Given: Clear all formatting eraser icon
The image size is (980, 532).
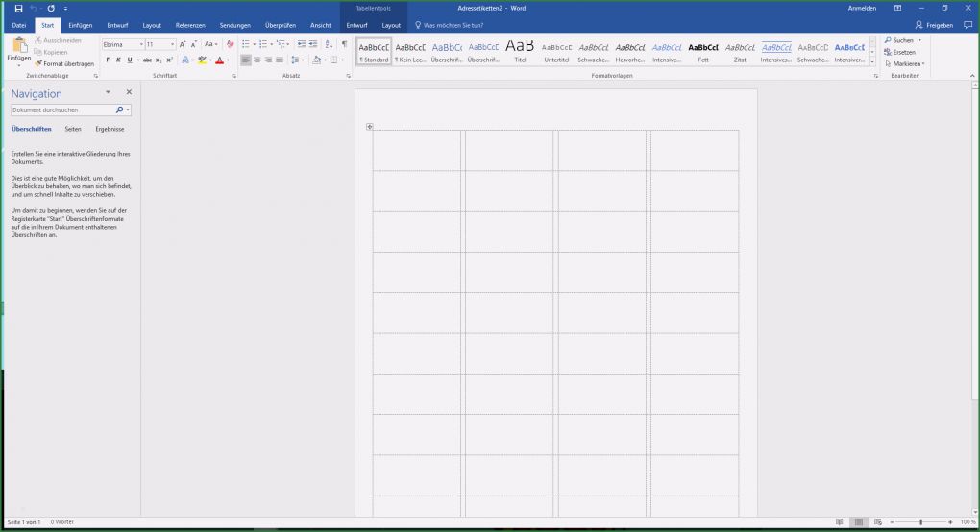Looking at the screenshot, I should coord(230,44).
